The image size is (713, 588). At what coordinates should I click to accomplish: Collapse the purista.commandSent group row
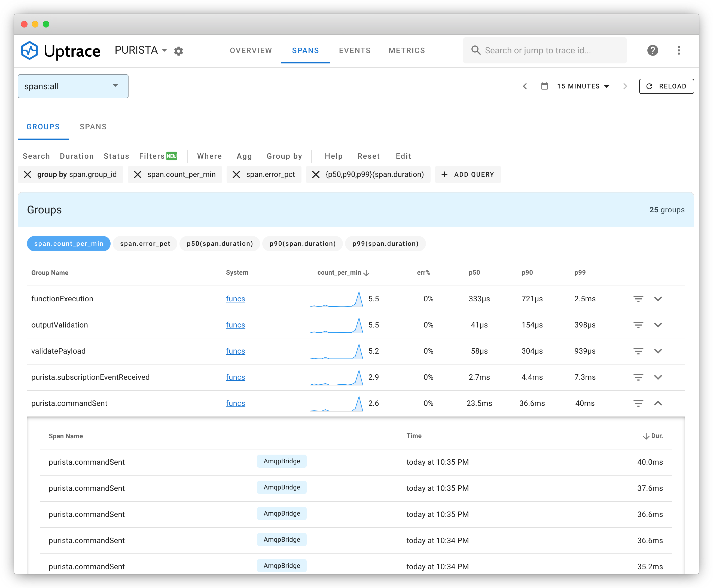pyautogui.click(x=658, y=403)
